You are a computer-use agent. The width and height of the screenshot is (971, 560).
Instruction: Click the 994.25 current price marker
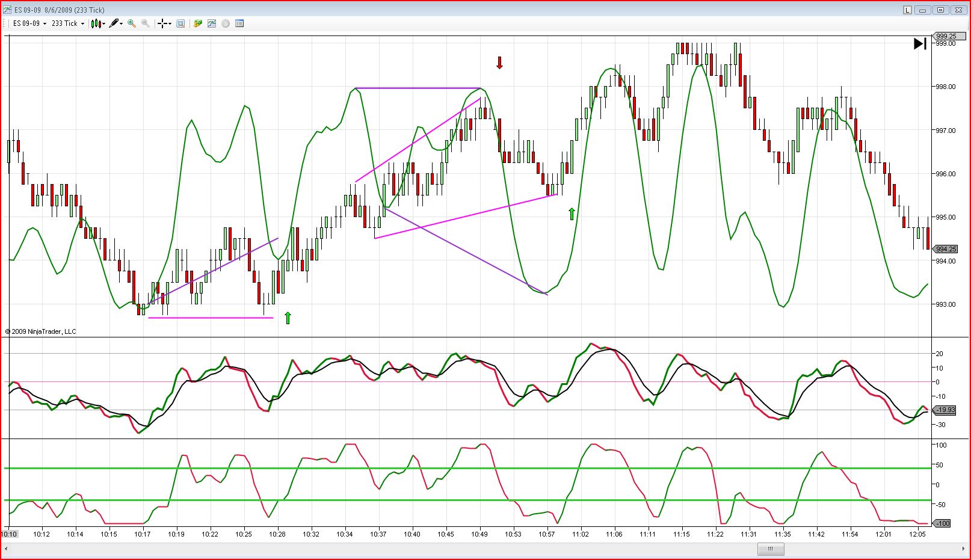[945, 249]
